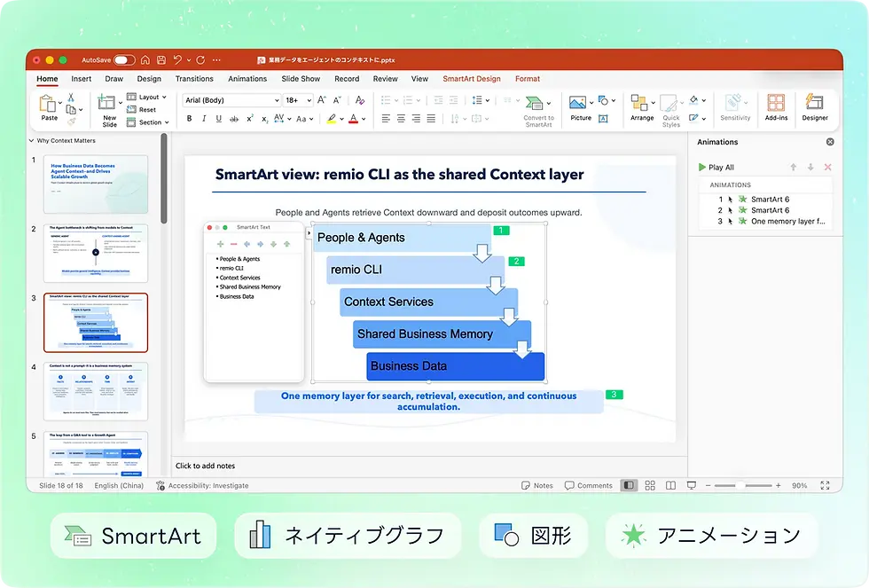Click Justify alignment icon

coord(431,119)
